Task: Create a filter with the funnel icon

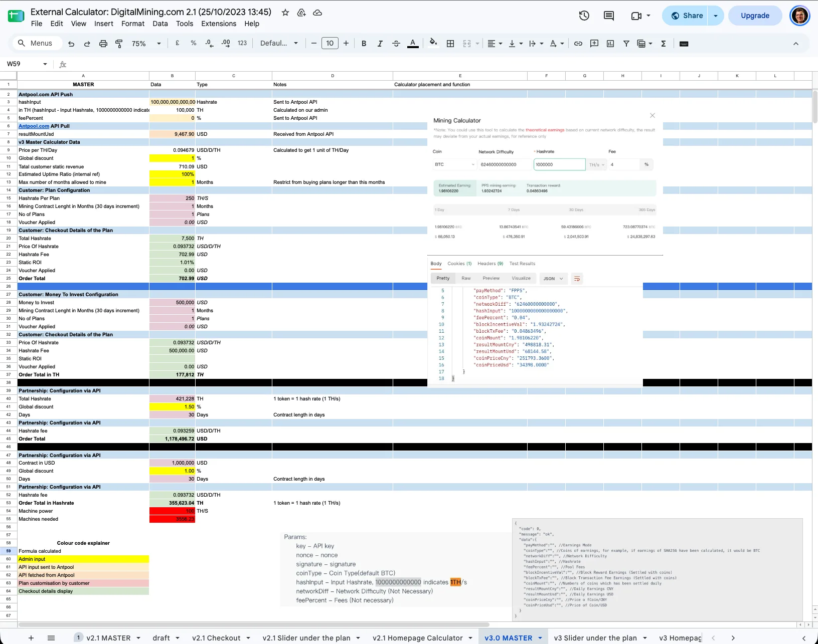Action: coord(626,44)
